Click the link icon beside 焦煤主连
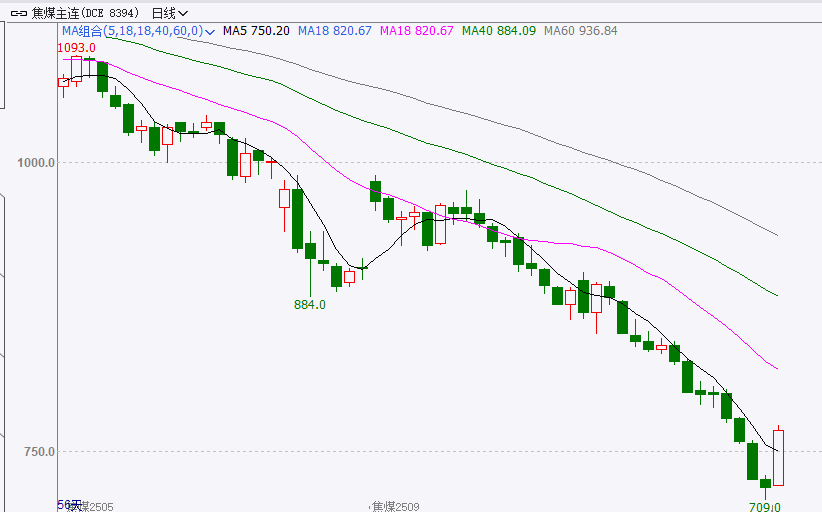Viewport: 822px width, 512px height. point(18,13)
